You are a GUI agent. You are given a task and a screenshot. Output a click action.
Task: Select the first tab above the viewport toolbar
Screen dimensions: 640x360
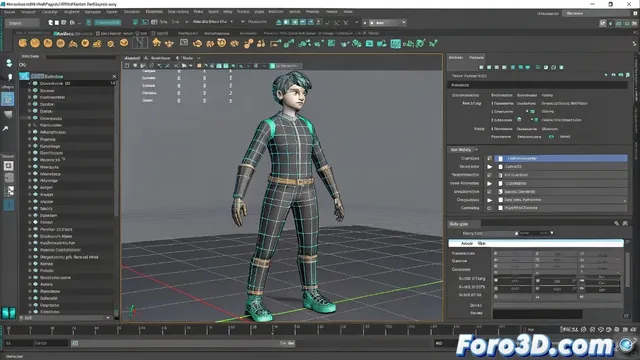tap(132, 58)
